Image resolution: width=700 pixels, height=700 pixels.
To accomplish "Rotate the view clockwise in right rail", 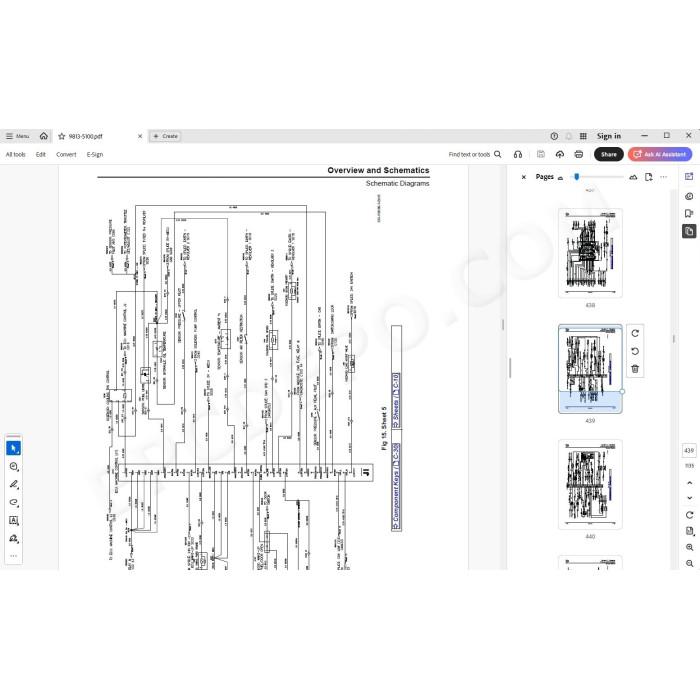I will coord(689,515).
